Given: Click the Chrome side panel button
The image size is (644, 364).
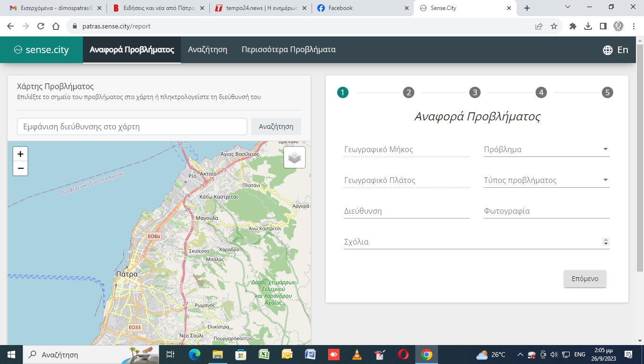Looking at the screenshot, I should 603,27.
